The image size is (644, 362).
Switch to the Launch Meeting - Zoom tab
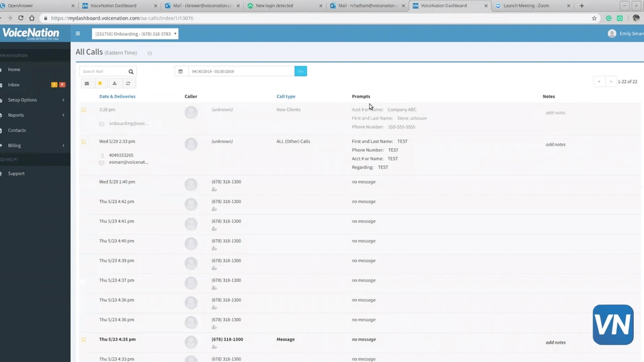point(533,6)
